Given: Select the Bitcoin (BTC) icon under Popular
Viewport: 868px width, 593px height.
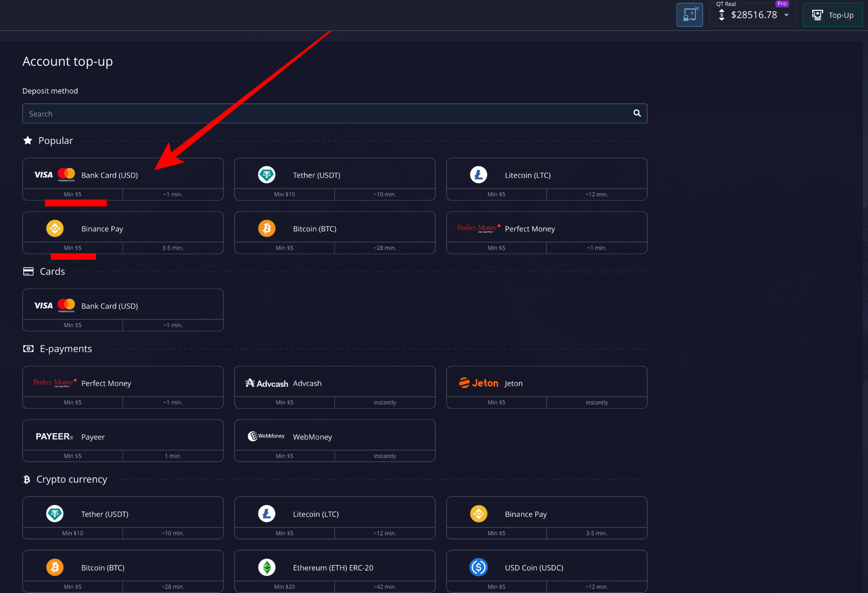Looking at the screenshot, I should (x=267, y=229).
